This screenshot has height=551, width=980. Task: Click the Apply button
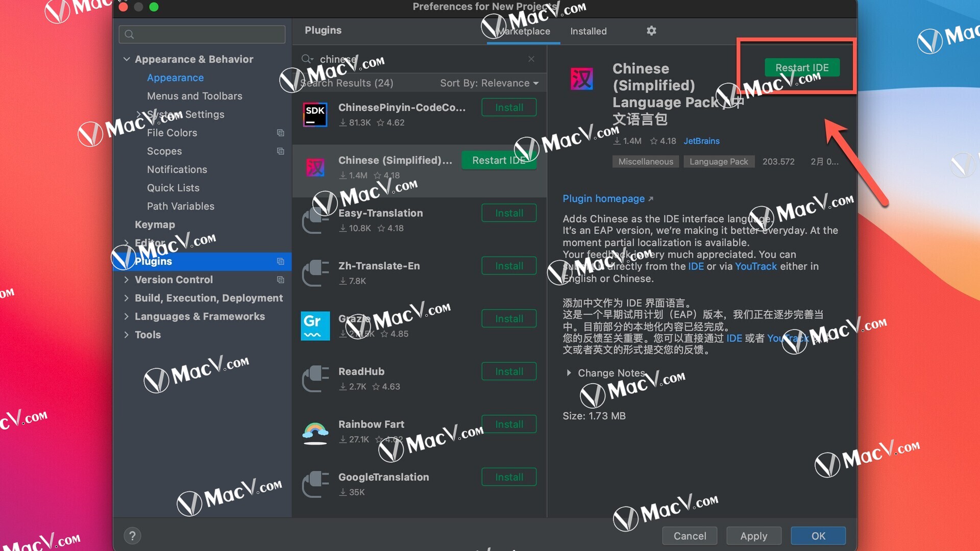coord(754,536)
